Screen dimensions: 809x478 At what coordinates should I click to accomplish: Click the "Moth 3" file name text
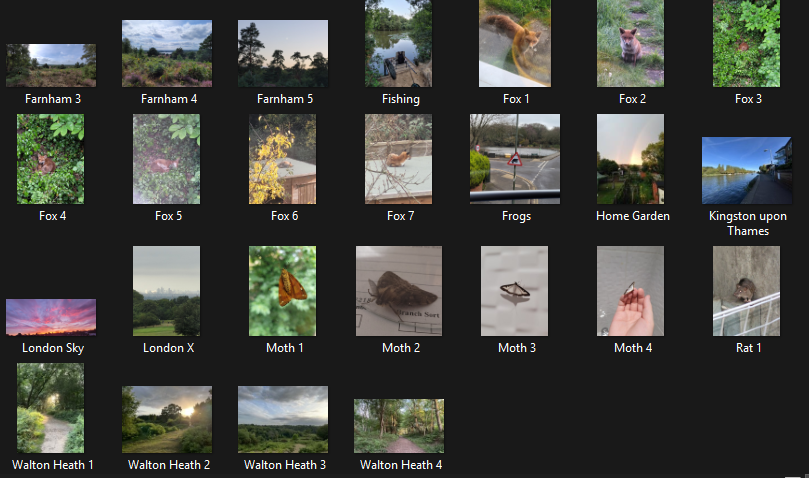517,348
